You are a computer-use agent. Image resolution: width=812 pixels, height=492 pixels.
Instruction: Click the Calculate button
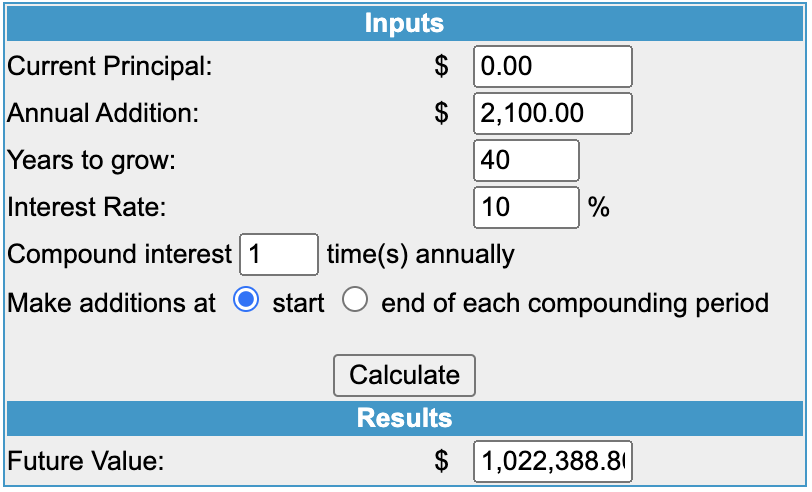point(404,375)
